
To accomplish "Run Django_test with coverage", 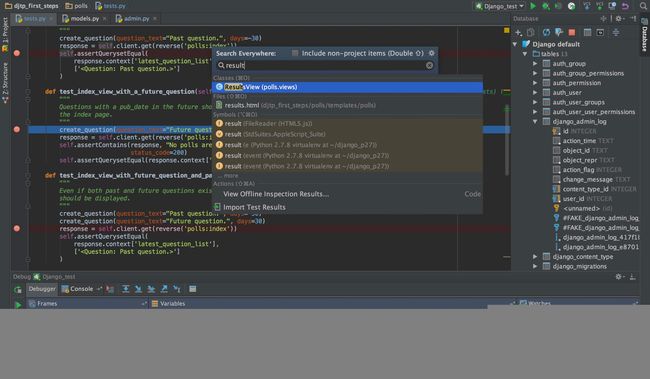I will 558,6.
